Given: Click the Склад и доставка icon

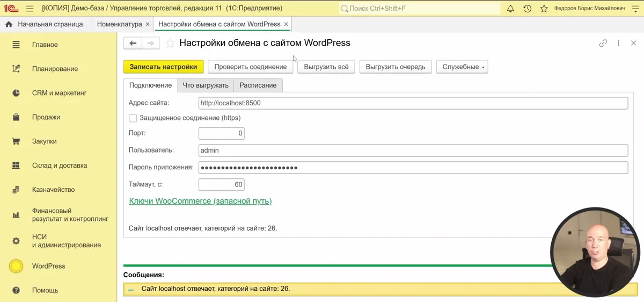Looking at the screenshot, I should (x=16, y=166).
